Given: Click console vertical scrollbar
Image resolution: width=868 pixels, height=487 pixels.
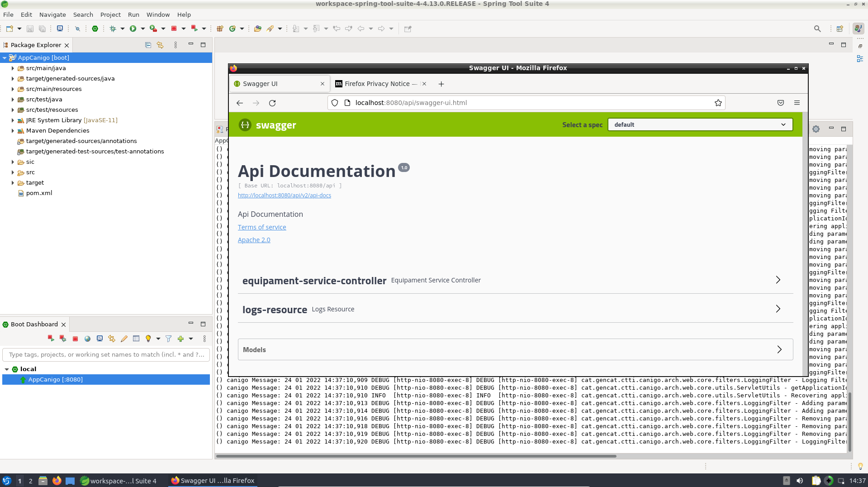Looking at the screenshot, I should 850,422.
